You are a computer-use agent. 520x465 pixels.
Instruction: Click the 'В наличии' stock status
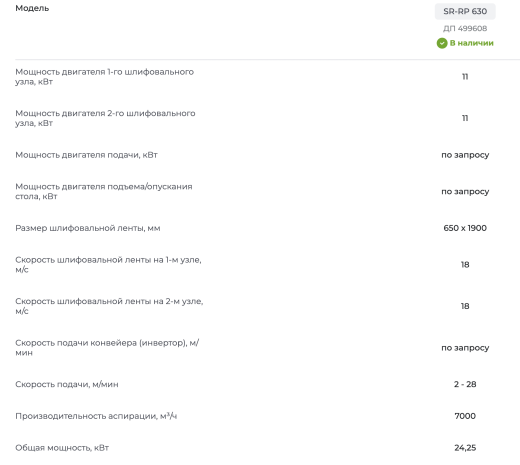click(x=471, y=43)
